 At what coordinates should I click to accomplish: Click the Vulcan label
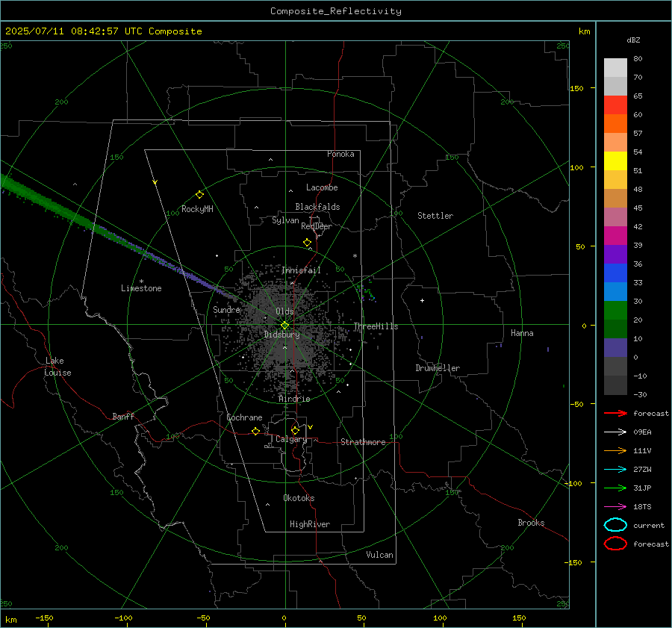click(x=379, y=555)
